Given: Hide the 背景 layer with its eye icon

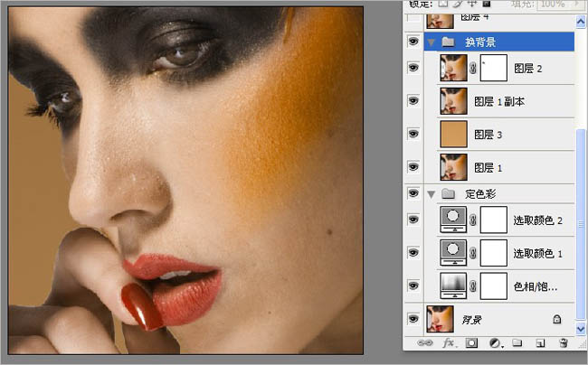Looking at the screenshot, I should (413, 319).
